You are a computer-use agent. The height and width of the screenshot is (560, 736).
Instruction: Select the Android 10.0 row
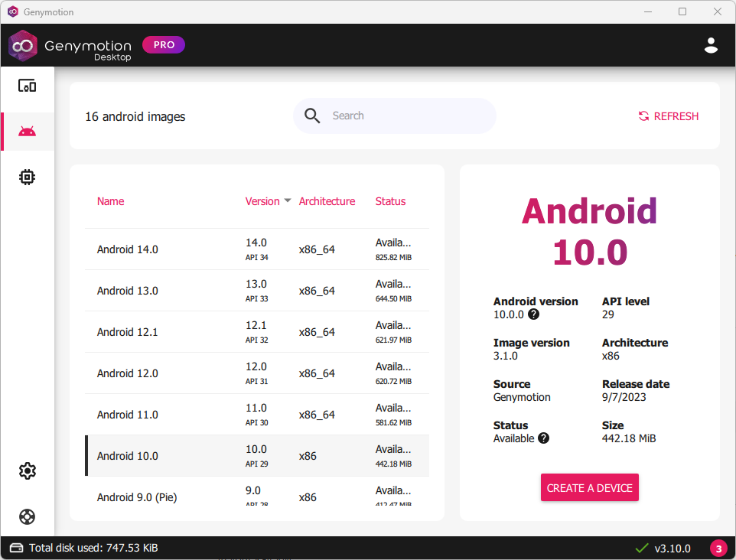257,456
